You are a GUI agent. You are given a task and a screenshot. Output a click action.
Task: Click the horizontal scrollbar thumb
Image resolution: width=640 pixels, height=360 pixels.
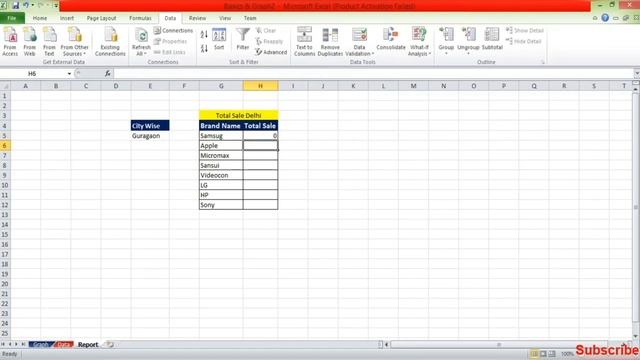[x=498, y=345]
